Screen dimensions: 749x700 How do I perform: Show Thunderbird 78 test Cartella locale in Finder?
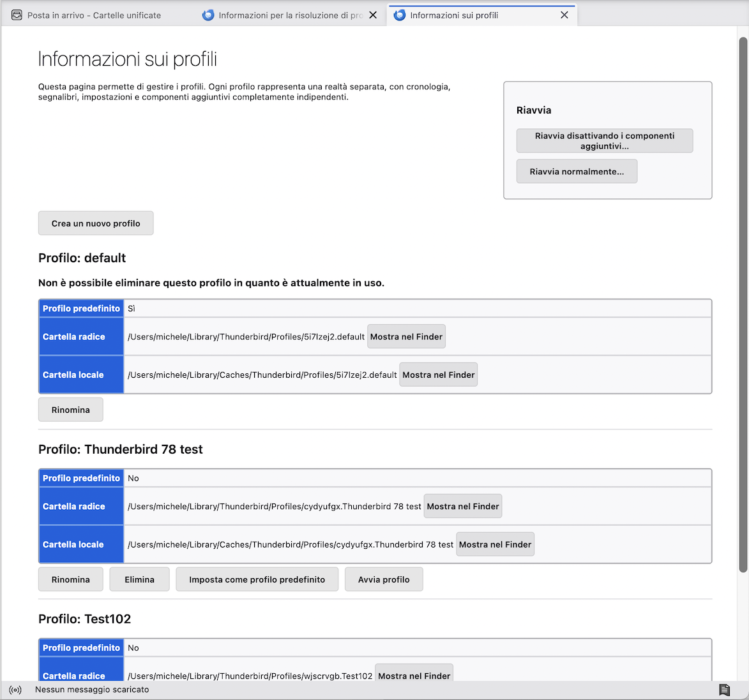click(495, 544)
